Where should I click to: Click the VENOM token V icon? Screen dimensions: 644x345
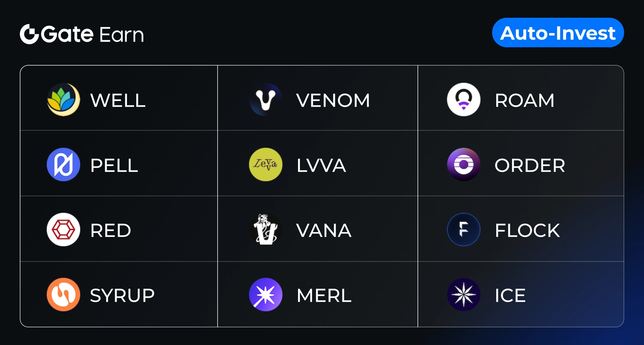point(265,100)
